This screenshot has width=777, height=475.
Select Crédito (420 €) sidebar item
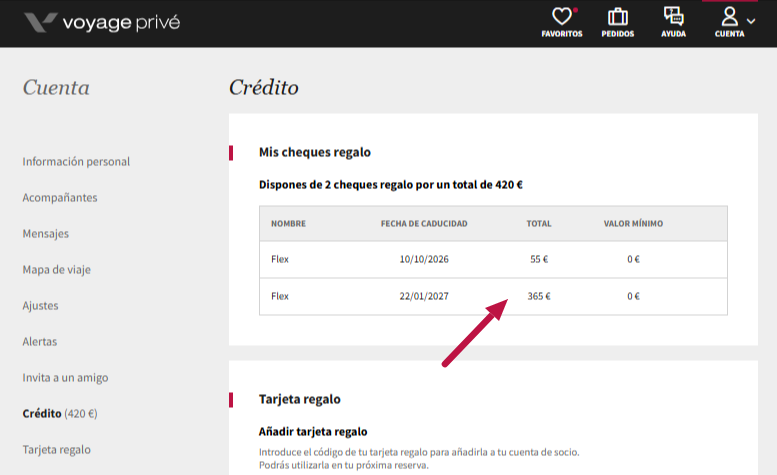pos(60,414)
